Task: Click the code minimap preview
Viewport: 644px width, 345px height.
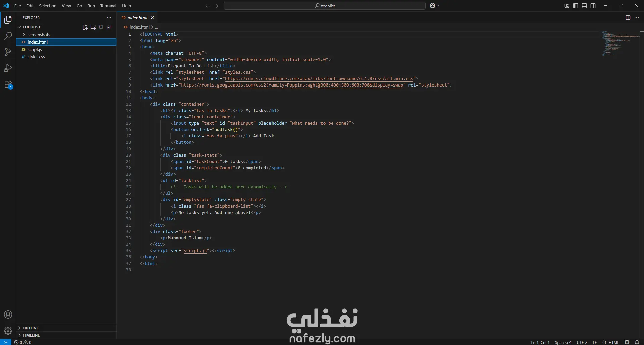Action: pos(621,43)
